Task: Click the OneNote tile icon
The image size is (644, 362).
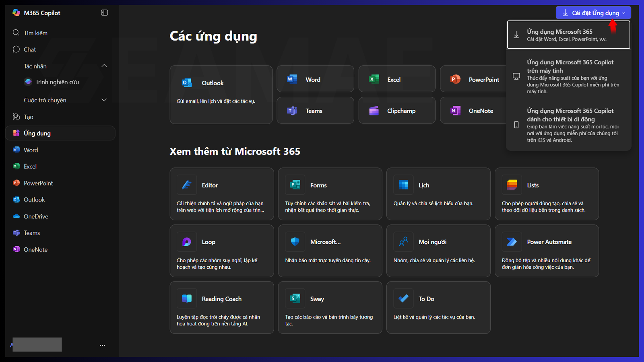Action: coord(455,111)
